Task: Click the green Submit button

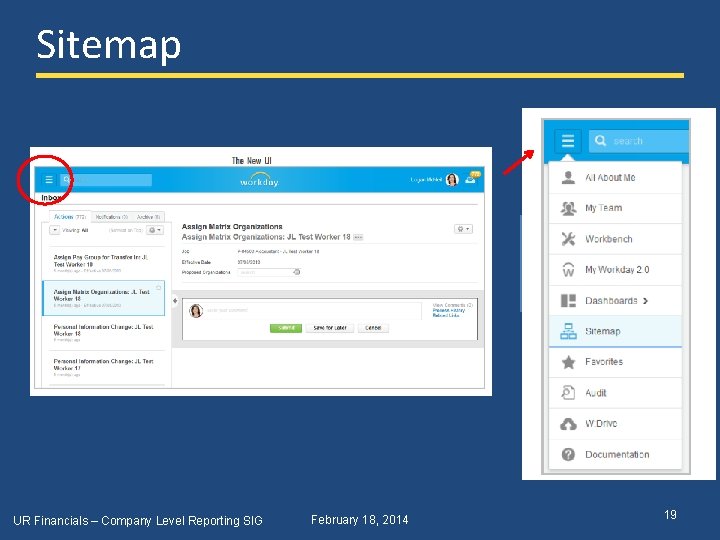Action: point(286,328)
